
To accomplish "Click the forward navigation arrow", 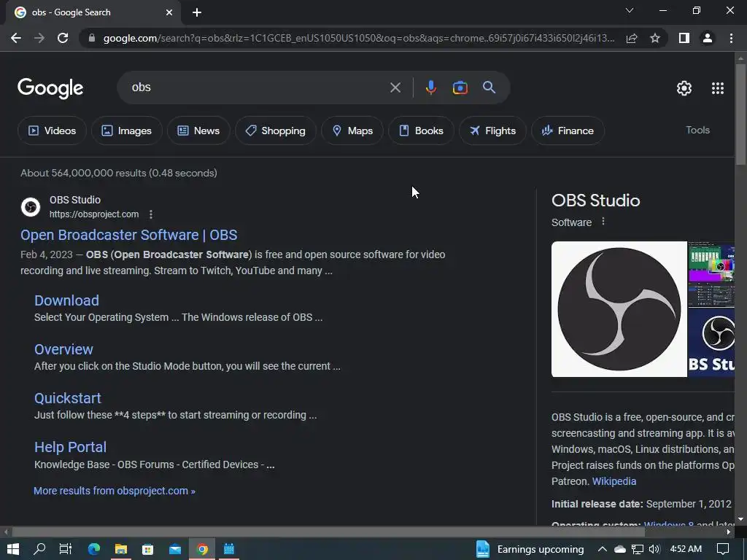I will pos(39,38).
